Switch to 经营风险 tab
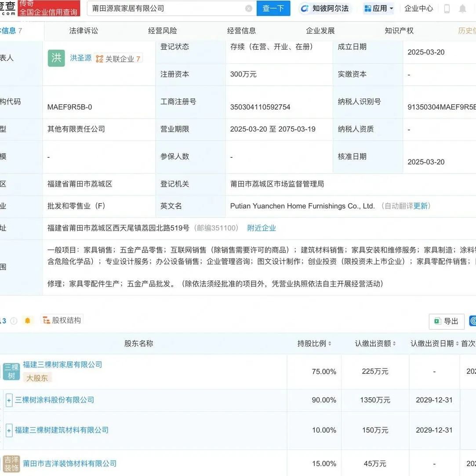Image resolution: width=476 pixels, height=476 pixels. (x=163, y=31)
